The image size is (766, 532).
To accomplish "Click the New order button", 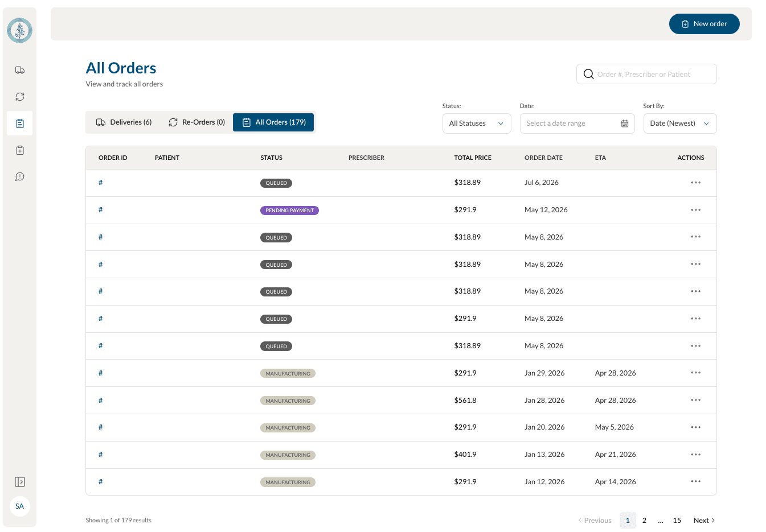I will click(x=704, y=24).
